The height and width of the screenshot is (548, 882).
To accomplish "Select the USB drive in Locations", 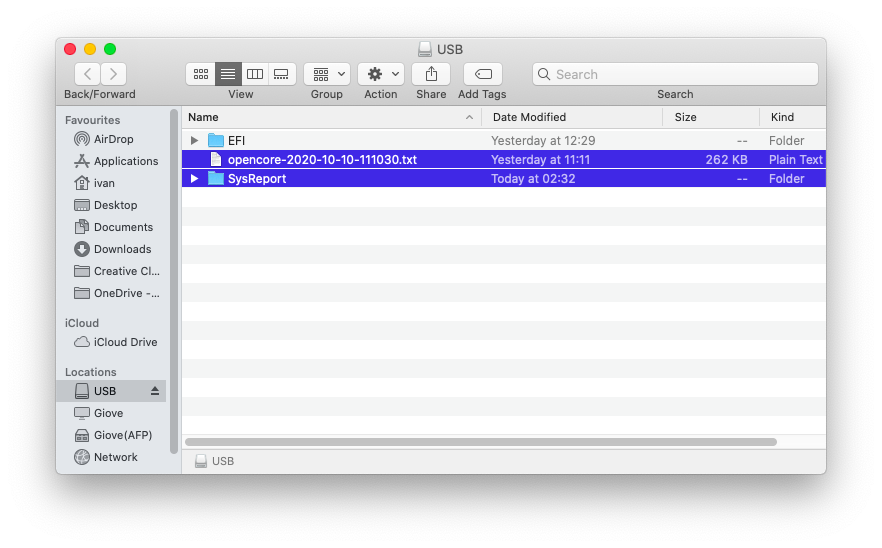I will click(x=111, y=391).
